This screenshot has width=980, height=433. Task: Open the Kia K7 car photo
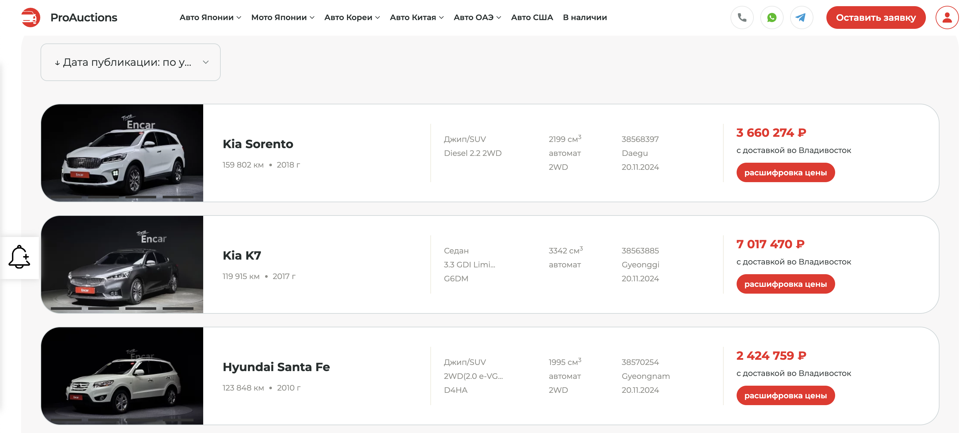tap(122, 264)
